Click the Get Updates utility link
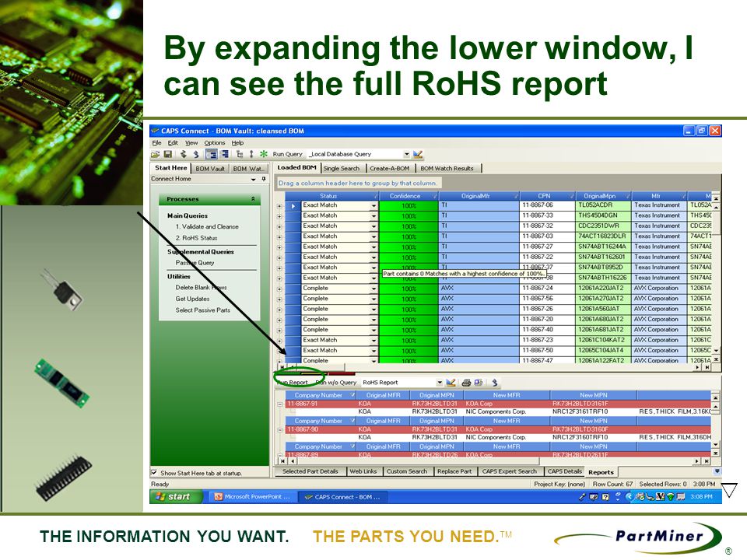 (x=192, y=299)
